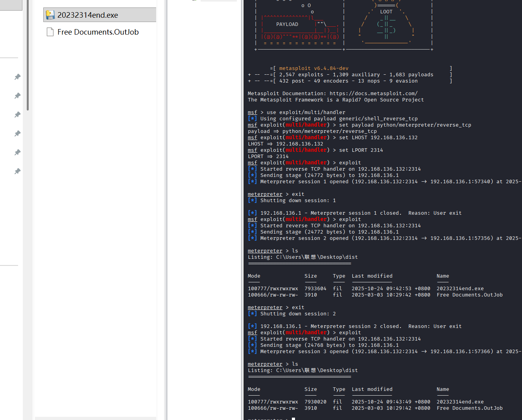Click the file name 20232314end.exe in explorer
Screen dimensions: 522x420
point(88,15)
